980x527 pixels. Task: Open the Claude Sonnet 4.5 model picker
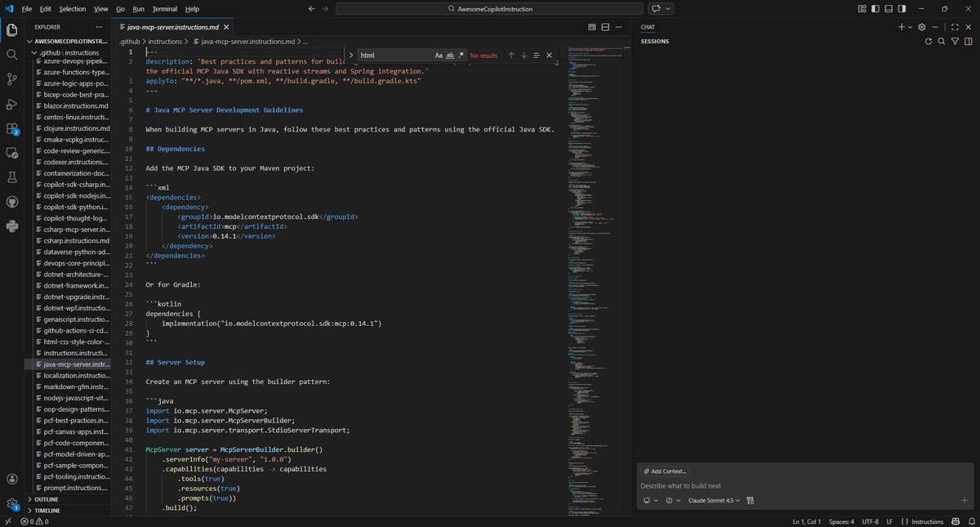tap(714, 500)
